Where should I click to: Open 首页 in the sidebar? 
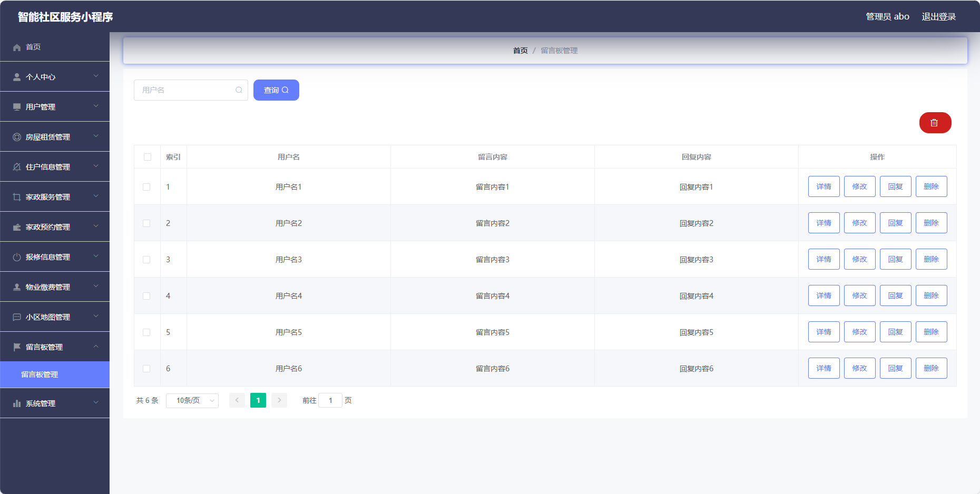click(55, 47)
